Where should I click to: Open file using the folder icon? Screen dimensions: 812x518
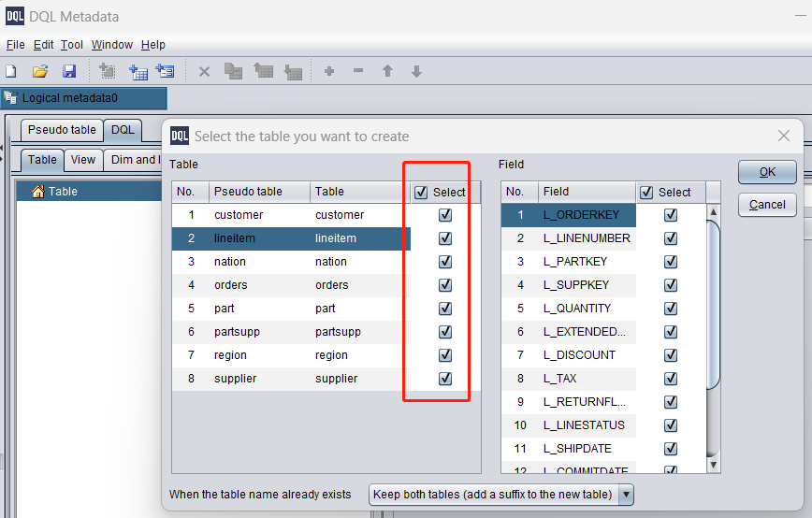click(40, 71)
